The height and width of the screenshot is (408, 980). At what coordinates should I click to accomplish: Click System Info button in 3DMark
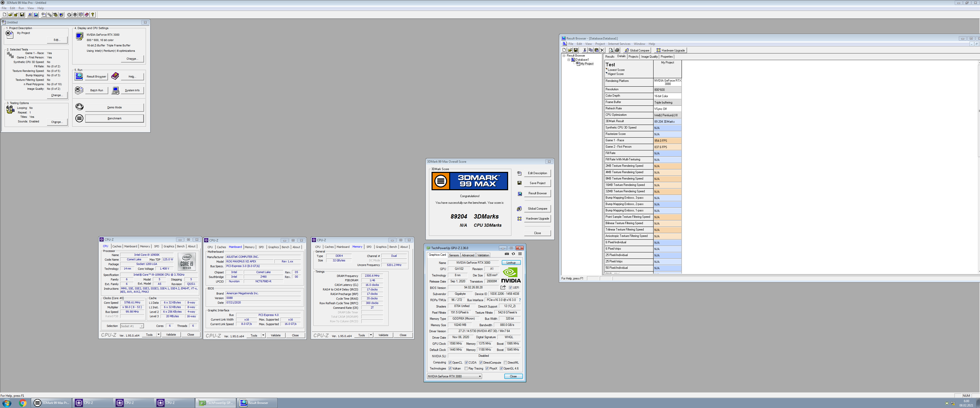click(132, 91)
